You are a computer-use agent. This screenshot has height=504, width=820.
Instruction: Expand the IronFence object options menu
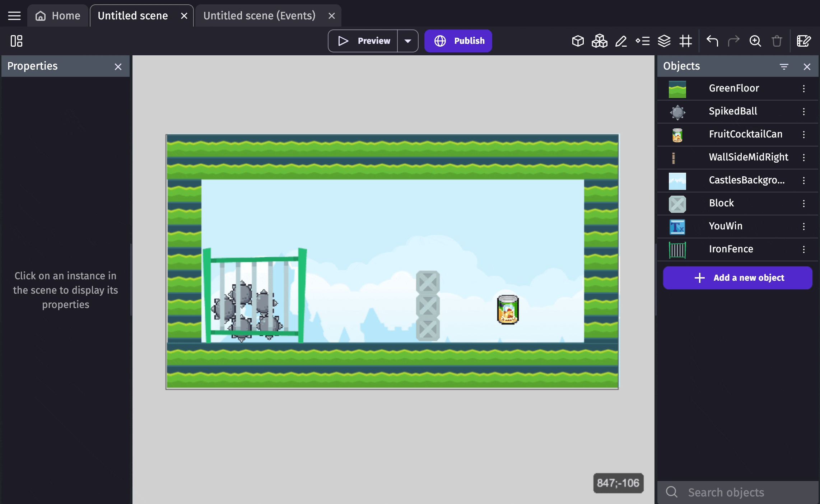[x=804, y=249]
